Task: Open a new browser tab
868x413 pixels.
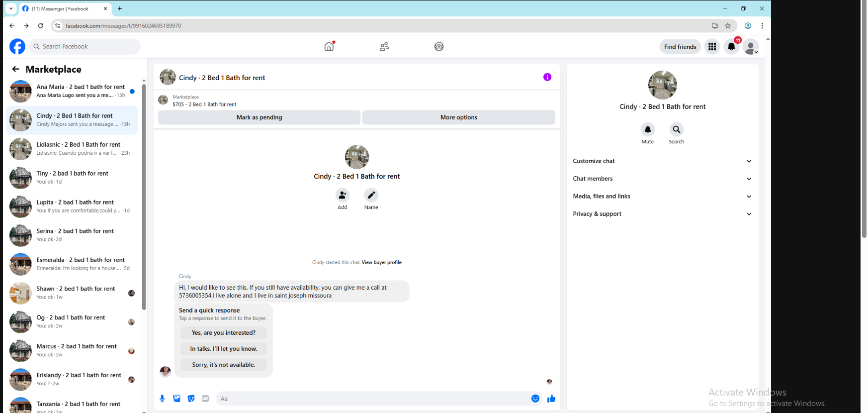Action: coord(120,8)
